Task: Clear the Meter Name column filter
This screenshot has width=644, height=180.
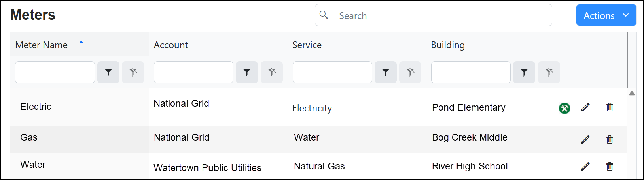Action: point(133,72)
